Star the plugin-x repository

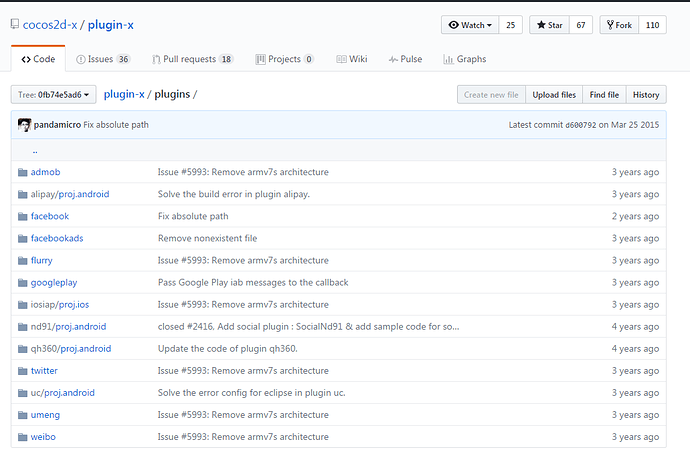(x=550, y=25)
